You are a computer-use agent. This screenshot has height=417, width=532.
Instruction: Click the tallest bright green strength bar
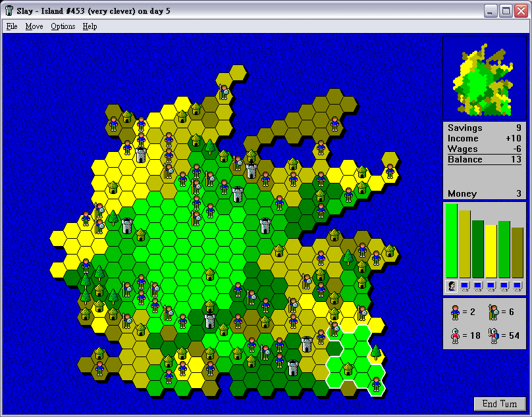point(452,241)
